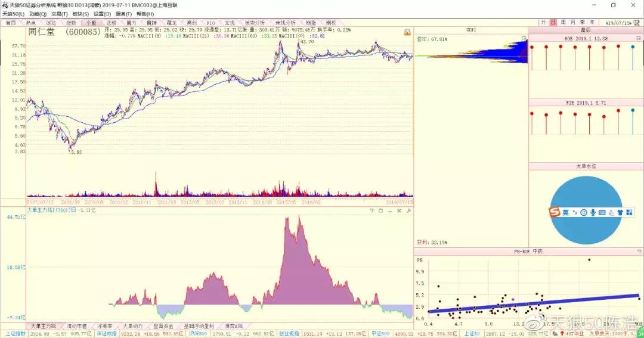
Task: Click the help icon on PB-ROE panel
Action: point(639,252)
